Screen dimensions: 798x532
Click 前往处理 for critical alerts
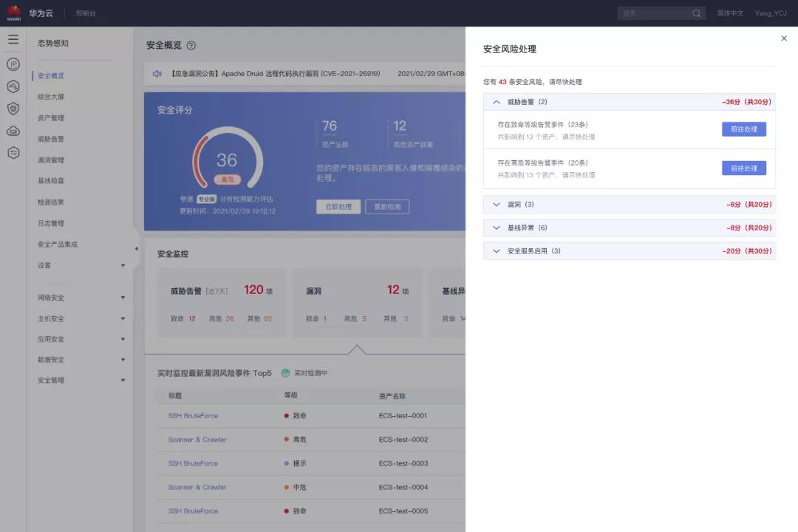click(744, 129)
